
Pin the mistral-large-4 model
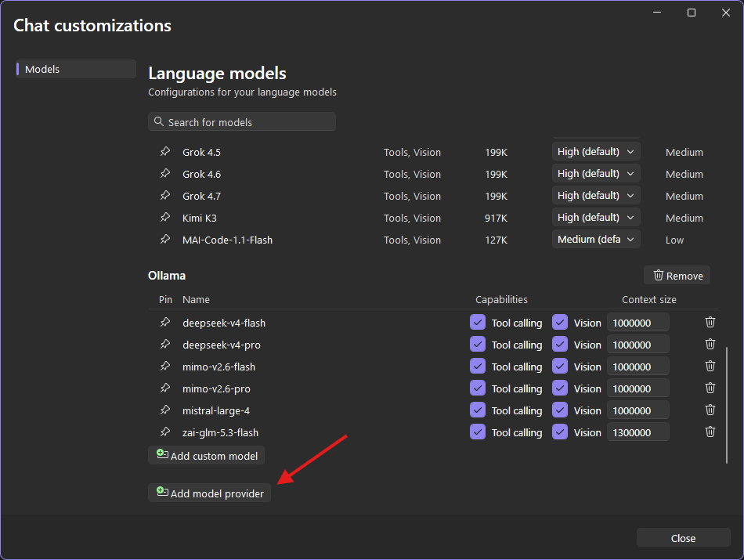[x=165, y=409]
